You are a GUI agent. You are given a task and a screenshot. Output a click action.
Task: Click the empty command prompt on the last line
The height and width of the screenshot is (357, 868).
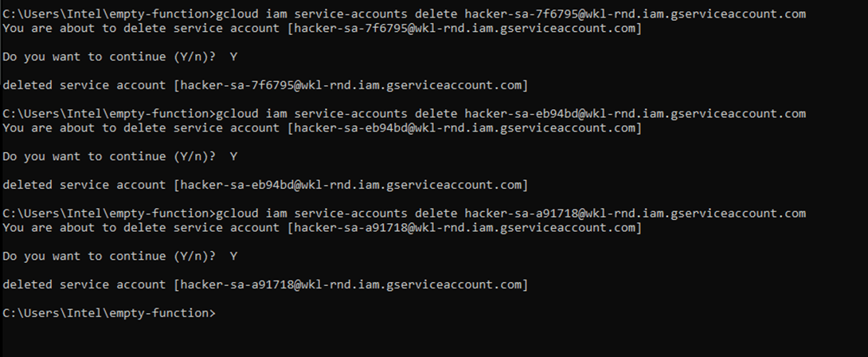point(108,313)
